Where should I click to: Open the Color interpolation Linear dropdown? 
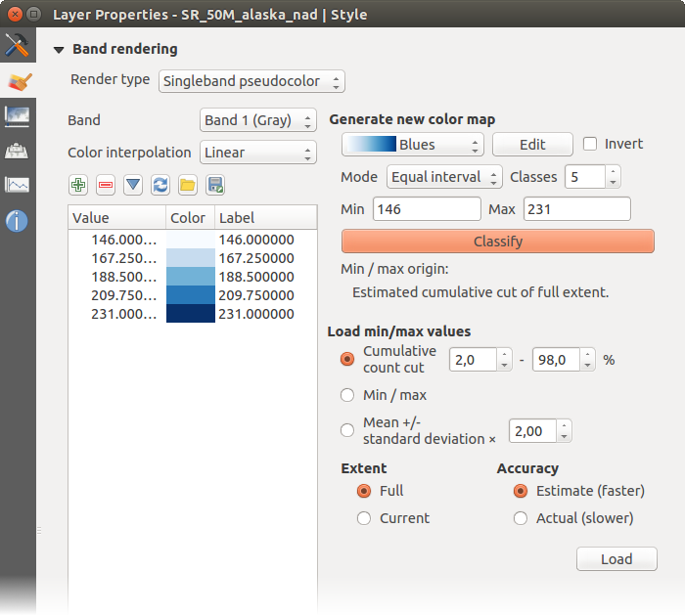tap(258, 153)
